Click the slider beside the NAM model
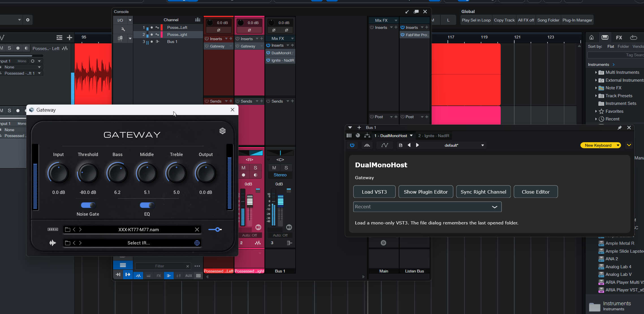Screen dimensions: 644x314 (215, 229)
